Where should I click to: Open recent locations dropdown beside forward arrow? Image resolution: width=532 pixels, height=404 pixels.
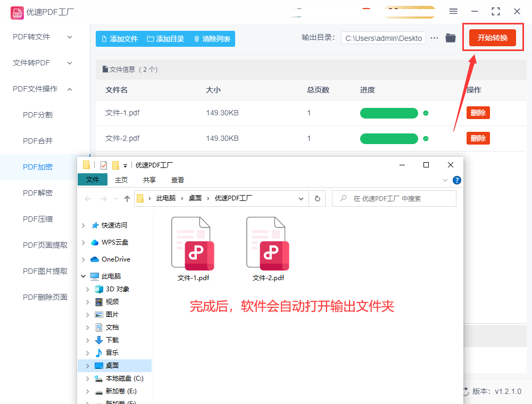(x=116, y=199)
